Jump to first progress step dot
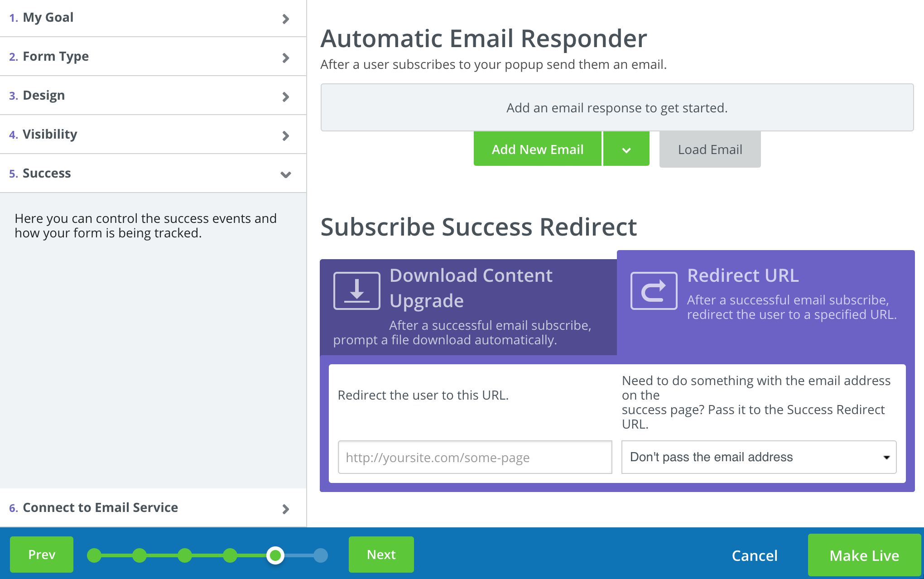This screenshot has width=924, height=579. click(x=94, y=555)
